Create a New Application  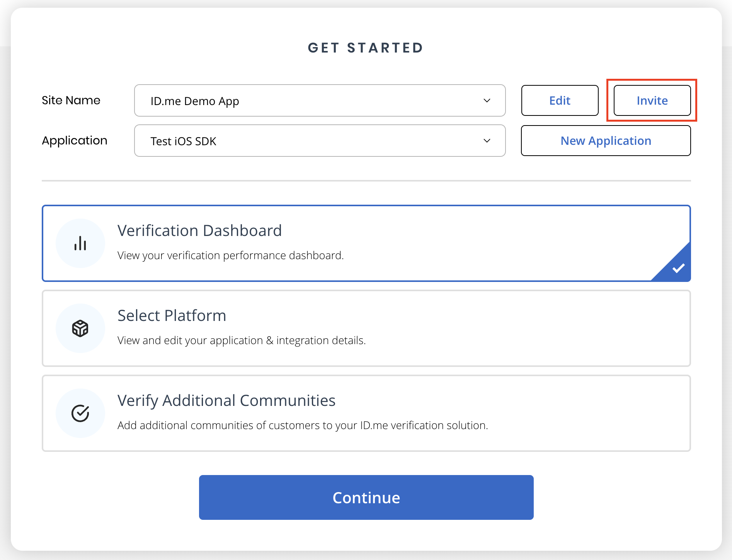click(606, 141)
